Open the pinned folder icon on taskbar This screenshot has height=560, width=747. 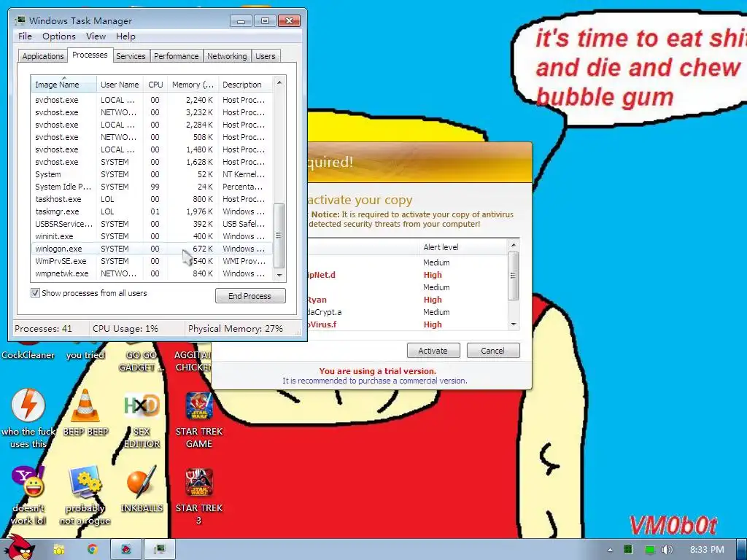pos(59,550)
